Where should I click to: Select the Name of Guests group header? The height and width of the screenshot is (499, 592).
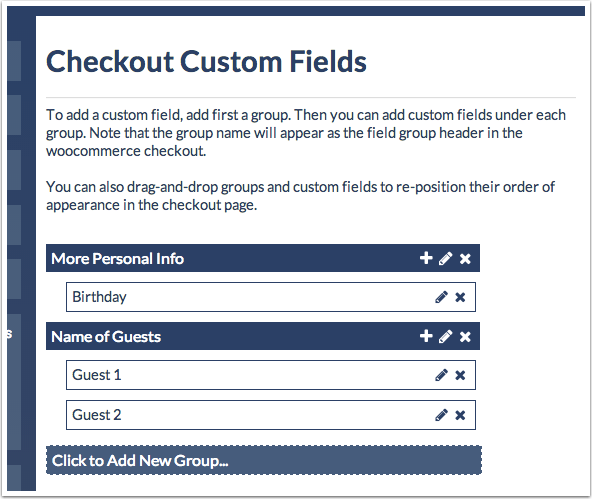point(263,336)
